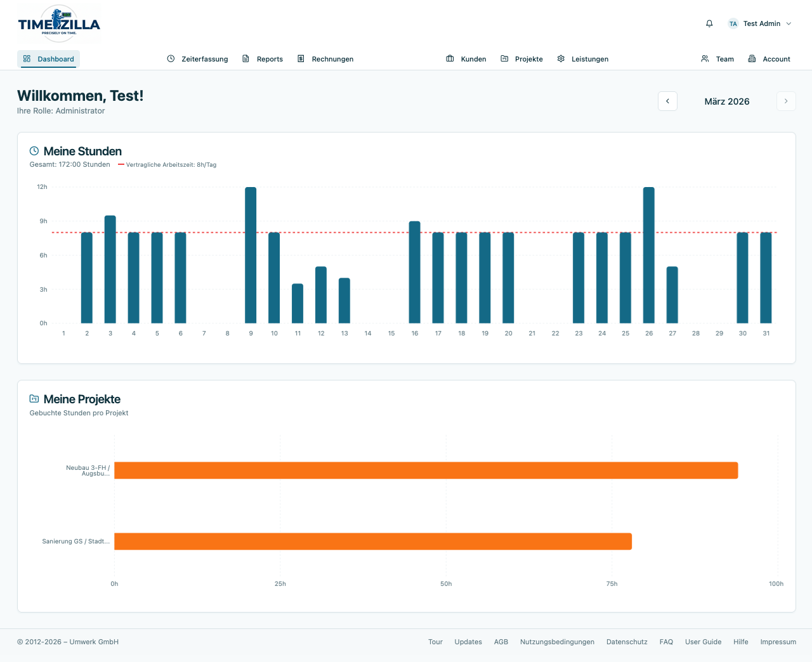Expand the Test Admin user dropdown
This screenshot has height=662, width=812.
(x=789, y=23)
